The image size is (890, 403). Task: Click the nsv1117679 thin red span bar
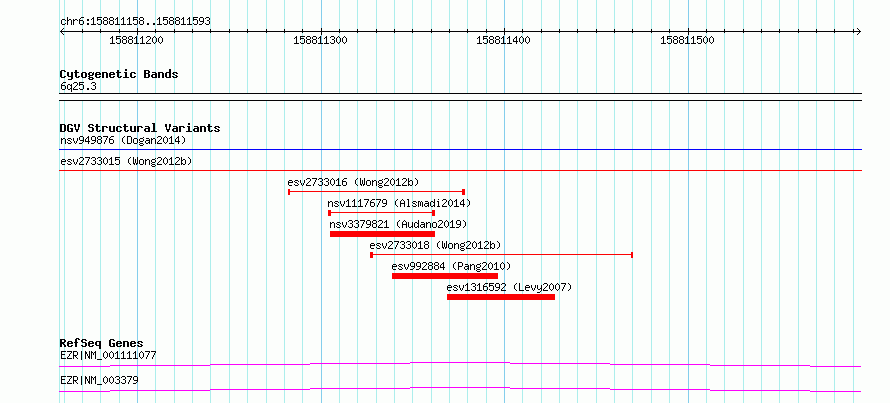pyautogui.click(x=381, y=213)
